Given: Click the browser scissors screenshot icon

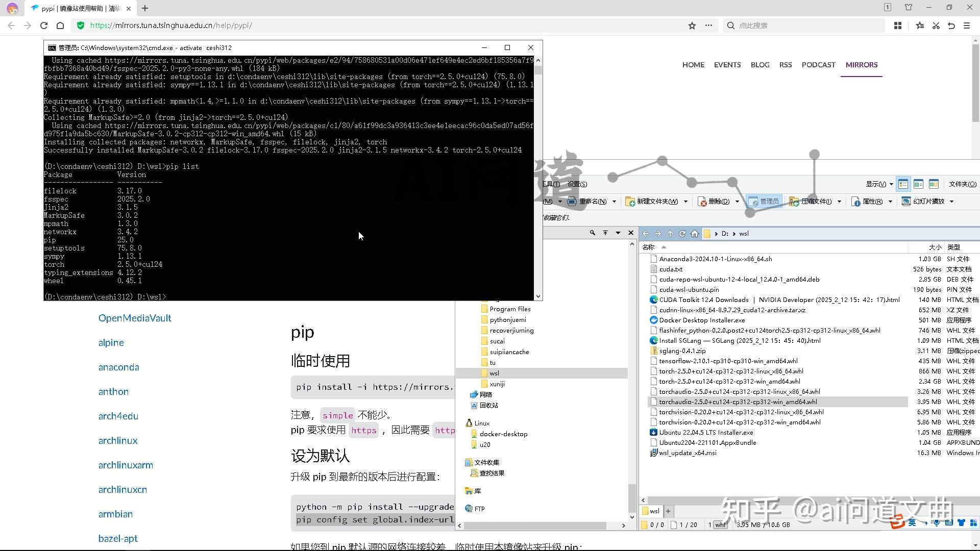Looking at the screenshot, I should pos(936,25).
